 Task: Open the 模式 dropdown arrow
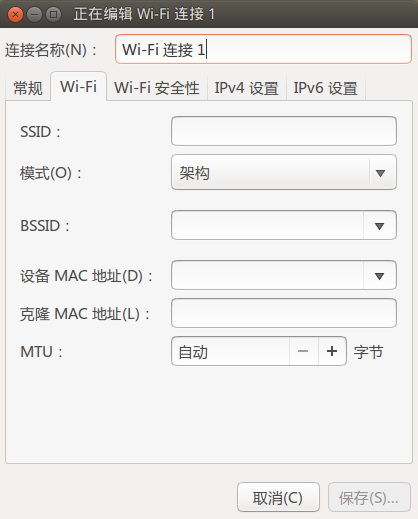(x=380, y=172)
